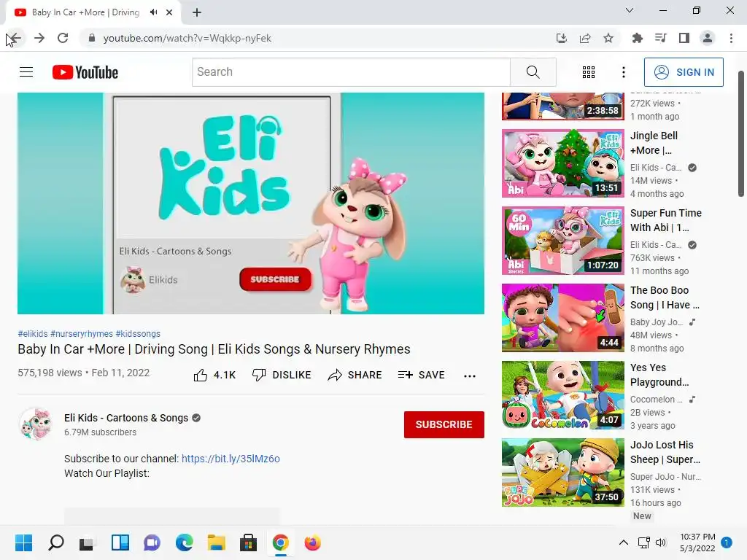Open the 2:38:58 video thumbnail
The height and width of the screenshot is (560, 747).
(x=562, y=106)
